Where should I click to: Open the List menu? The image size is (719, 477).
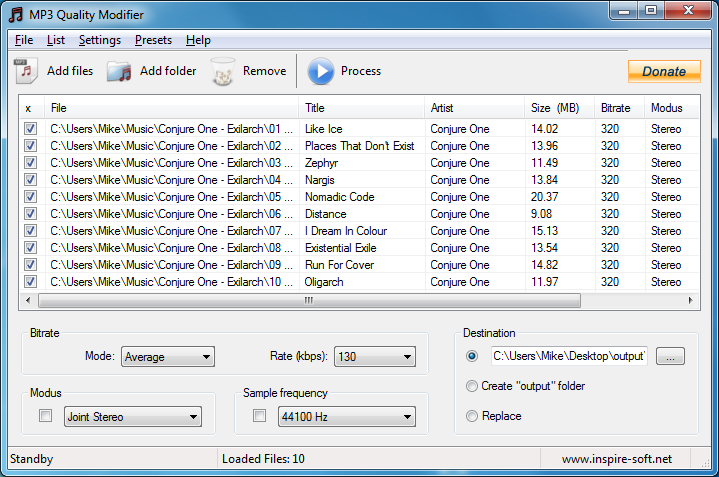click(x=56, y=40)
